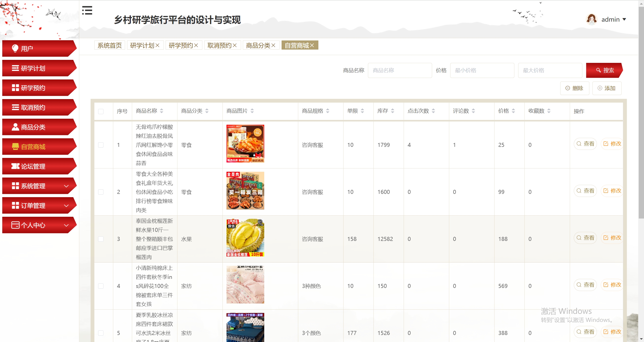This screenshot has height=342, width=644.
Task: Click the 最小价格 input field
Action: [482, 70]
